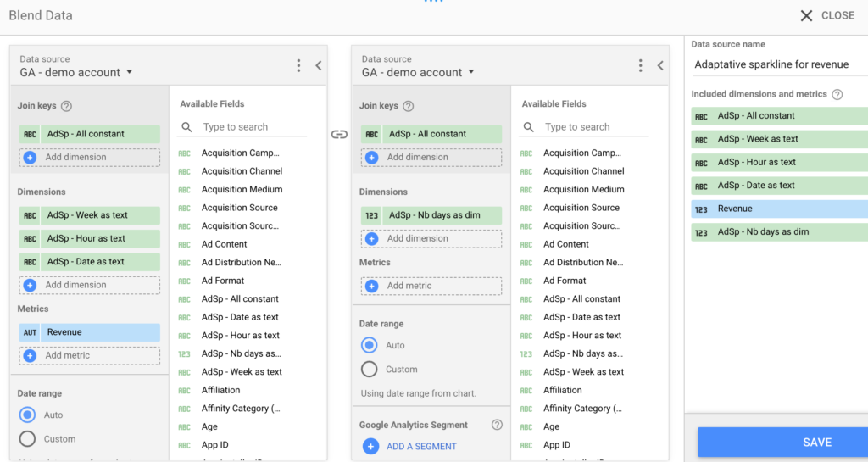Screen dimensions: 868x462
Task: Click the ABC icon on AdSp - Hour as text chip
Action: click(30, 238)
